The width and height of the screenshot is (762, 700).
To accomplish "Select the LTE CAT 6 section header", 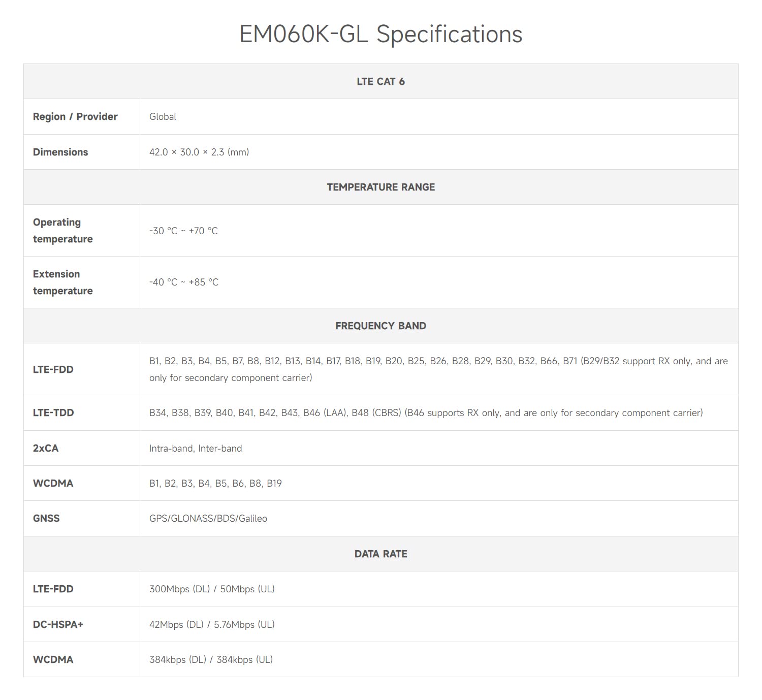I will click(x=380, y=81).
